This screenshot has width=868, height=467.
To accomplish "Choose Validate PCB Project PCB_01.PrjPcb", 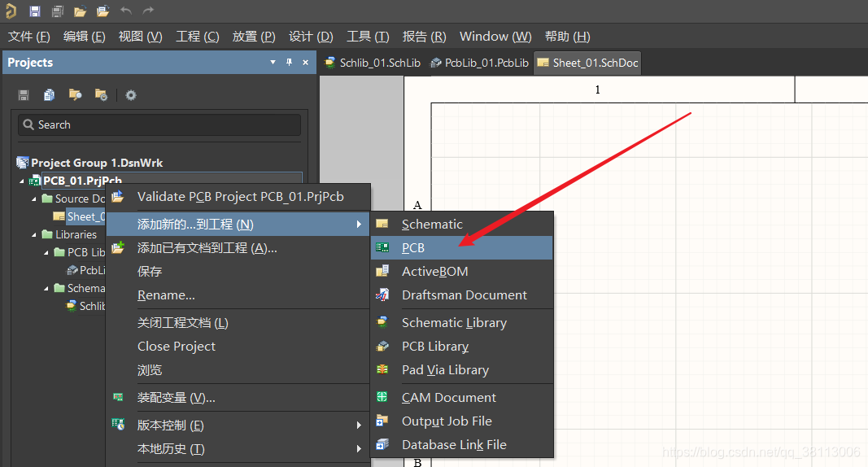I will (238, 197).
